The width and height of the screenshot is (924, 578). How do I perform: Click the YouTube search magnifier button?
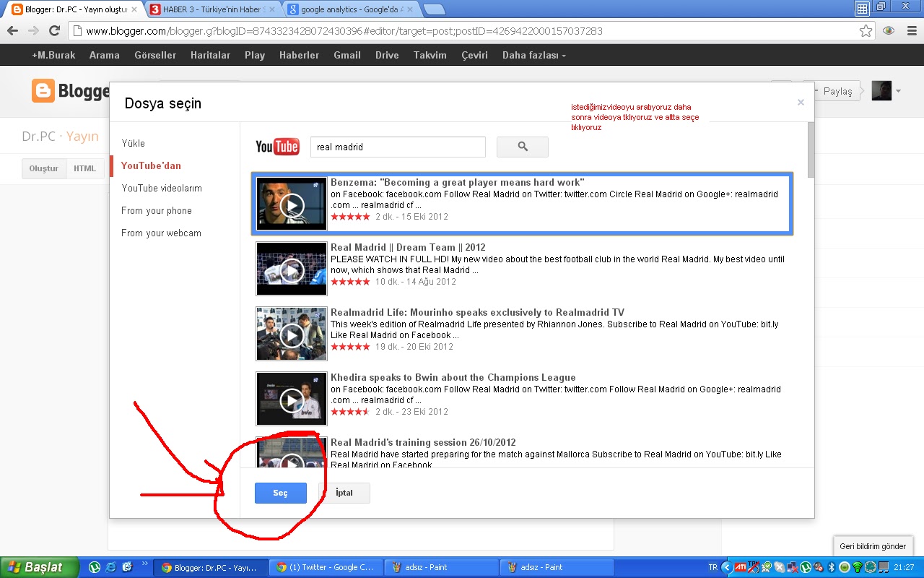click(x=523, y=147)
